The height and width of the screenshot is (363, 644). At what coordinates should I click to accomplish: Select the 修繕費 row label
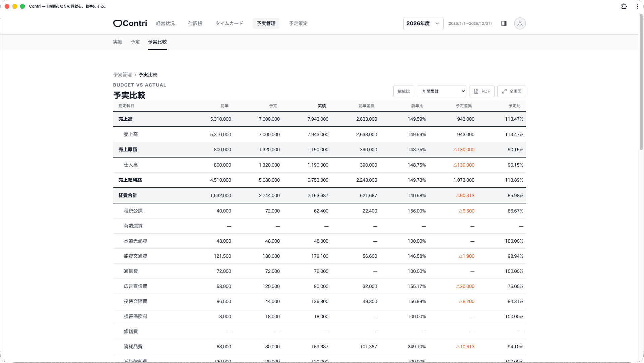(x=131, y=331)
